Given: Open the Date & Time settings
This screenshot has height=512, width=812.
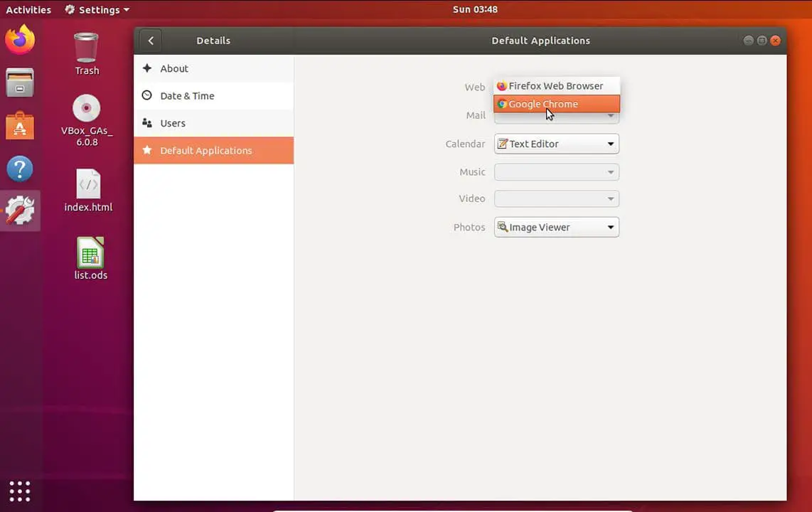Looking at the screenshot, I should pos(187,95).
